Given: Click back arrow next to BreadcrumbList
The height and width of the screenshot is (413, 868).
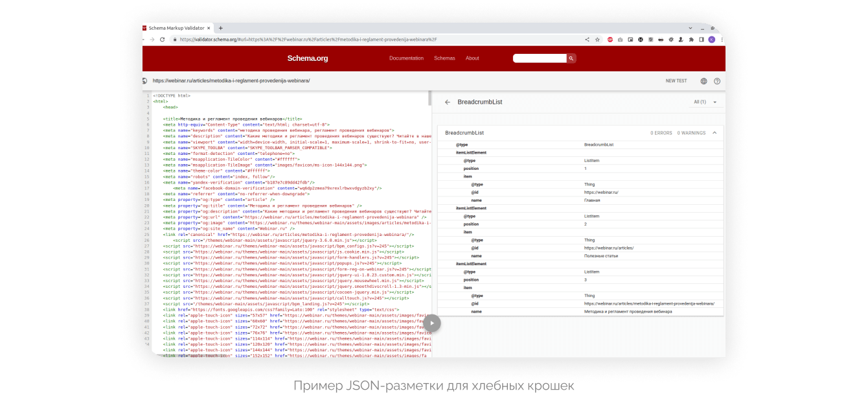Looking at the screenshot, I should 447,102.
